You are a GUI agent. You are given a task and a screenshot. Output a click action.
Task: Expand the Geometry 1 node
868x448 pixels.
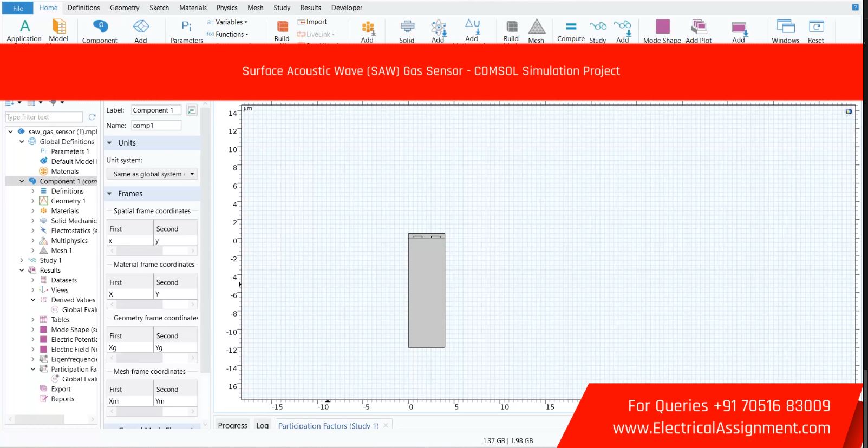point(32,201)
